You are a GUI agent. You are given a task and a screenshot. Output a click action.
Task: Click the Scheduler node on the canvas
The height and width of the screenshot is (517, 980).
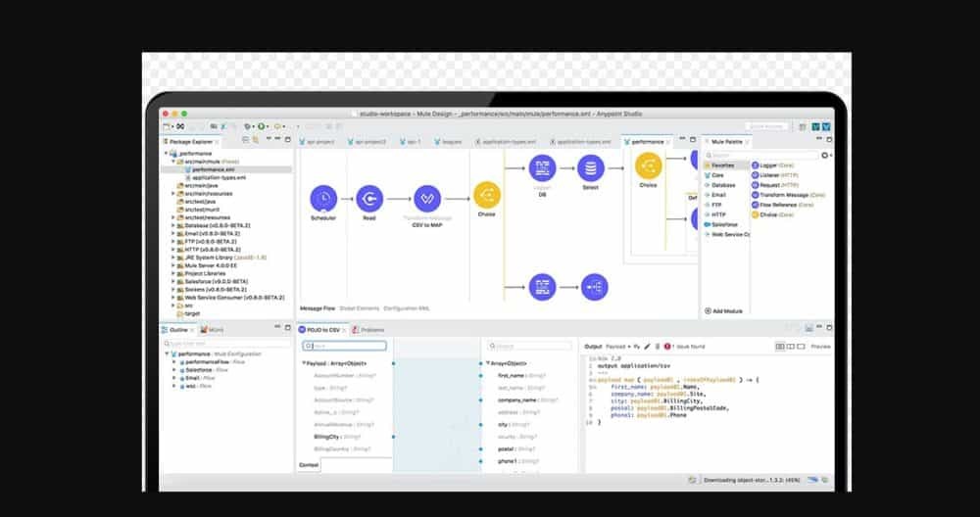tap(323, 199)
